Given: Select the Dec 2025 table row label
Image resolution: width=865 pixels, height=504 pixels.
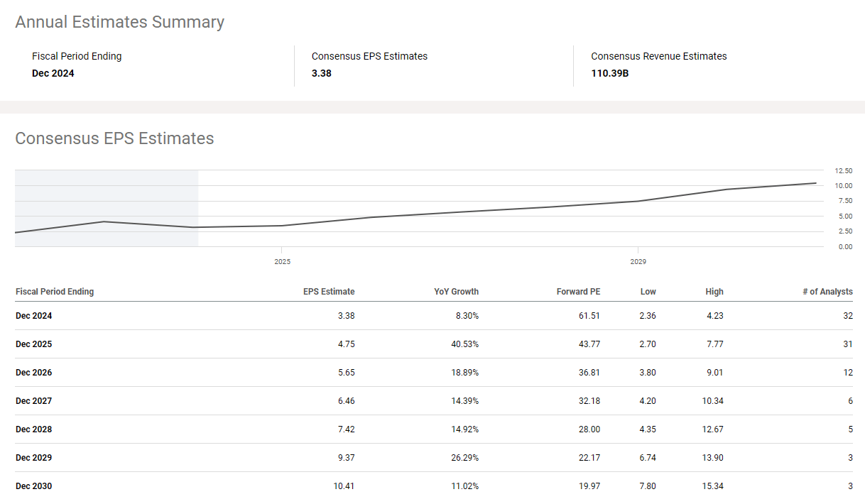Looking at the screenshot, I should 34,344.
